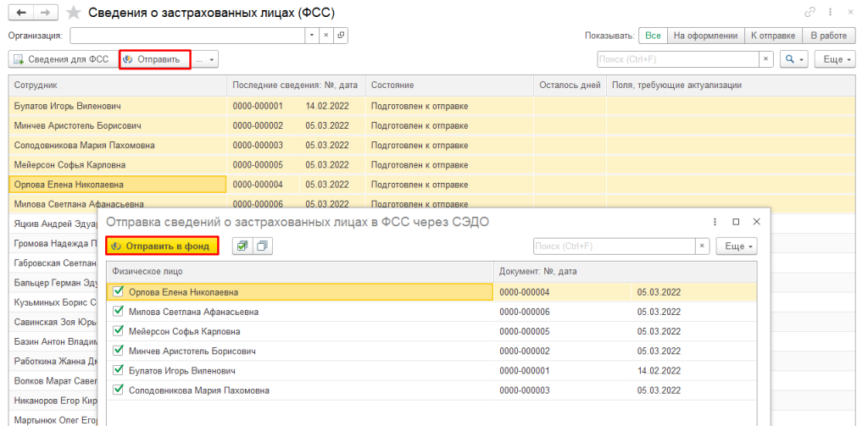Clear the dialog search field with X
This screenshot has width=868, height=426.
pos(702,246)
